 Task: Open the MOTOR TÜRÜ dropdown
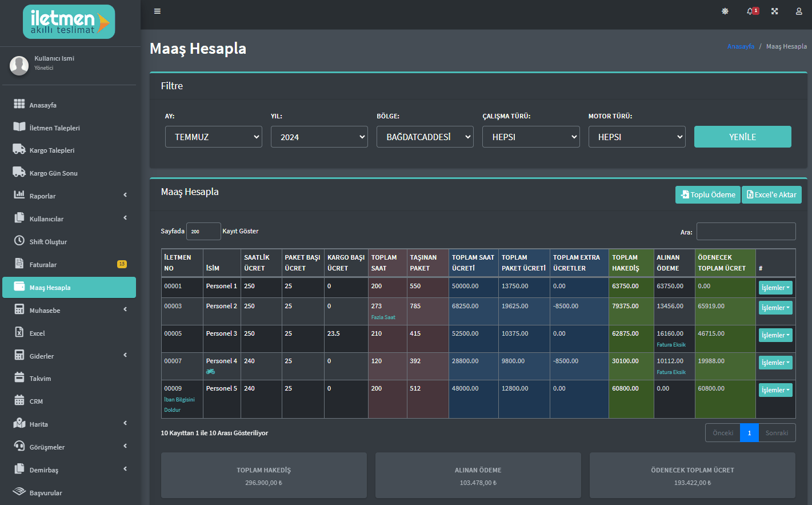[637, 137]
